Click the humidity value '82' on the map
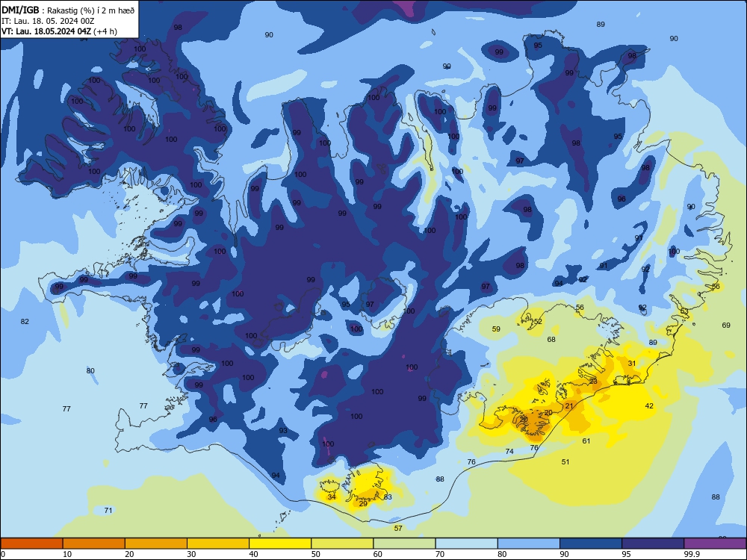 (x=25, y=321)
